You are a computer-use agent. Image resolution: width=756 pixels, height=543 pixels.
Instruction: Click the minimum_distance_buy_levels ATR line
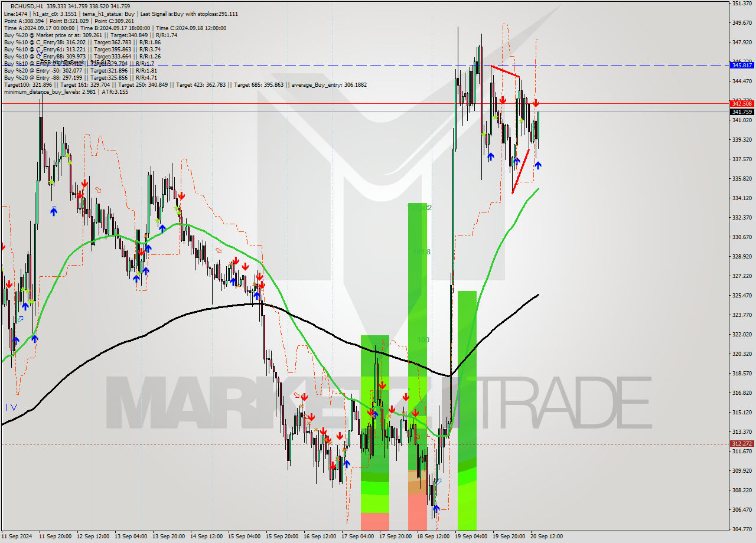(x=66, y=91)
